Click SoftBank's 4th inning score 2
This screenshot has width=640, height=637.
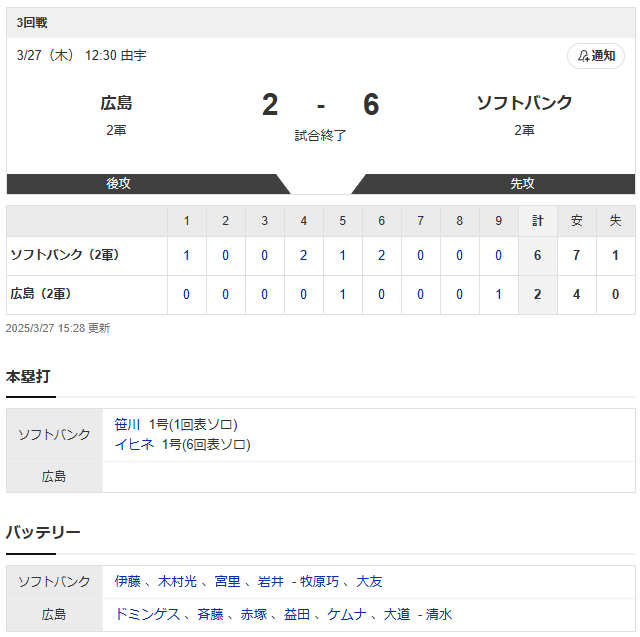pyautogui.click(x=304, y=255)
